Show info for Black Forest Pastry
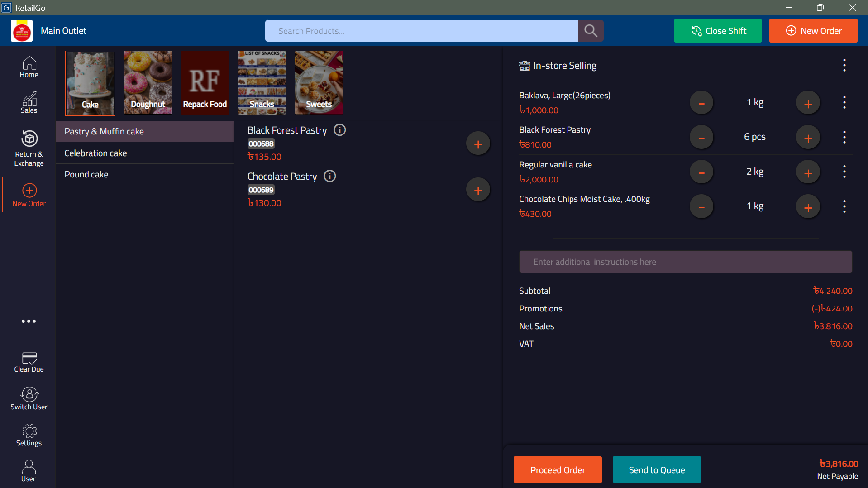Screen dimensions: 868x488 [x=340, y=130]
